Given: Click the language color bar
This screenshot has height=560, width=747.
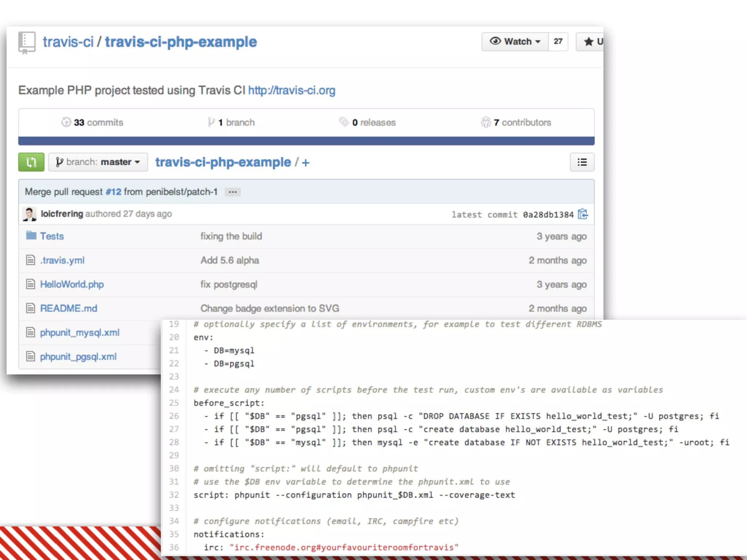Looking at the screenshot, I should point(306,141).
